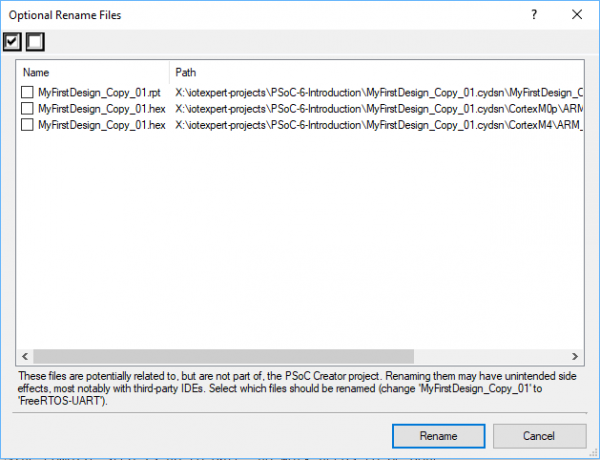
Task: Enable checkbox for the CortexM0p hex file
Action: [28, 108]
